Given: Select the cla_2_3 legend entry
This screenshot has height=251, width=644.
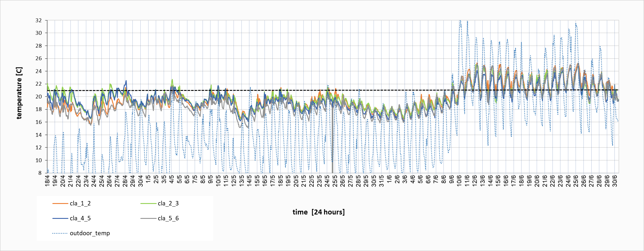Looking at the screenshot, I should 168,203.
